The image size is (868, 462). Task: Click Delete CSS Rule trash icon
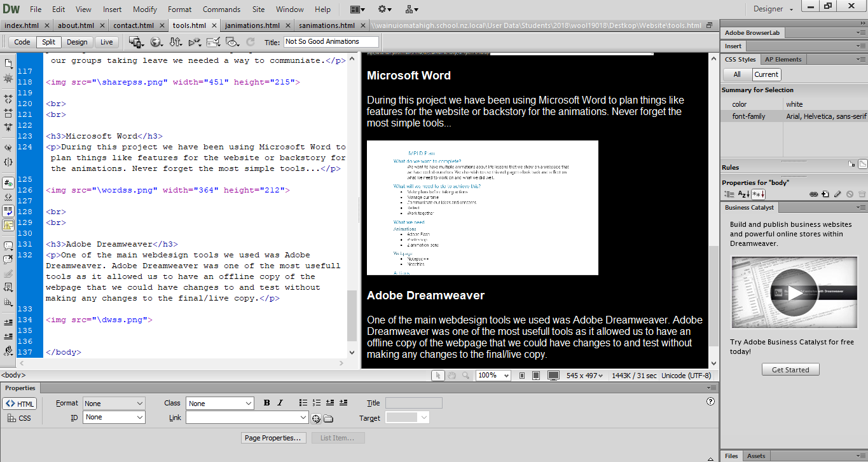pos(862,194)
